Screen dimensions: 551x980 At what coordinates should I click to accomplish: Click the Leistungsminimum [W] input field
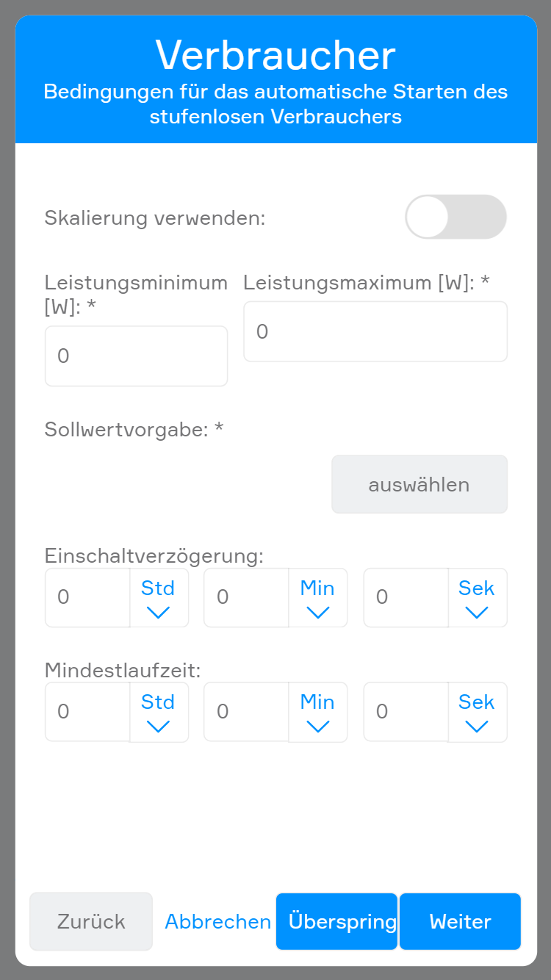click(x=136, y=356)
